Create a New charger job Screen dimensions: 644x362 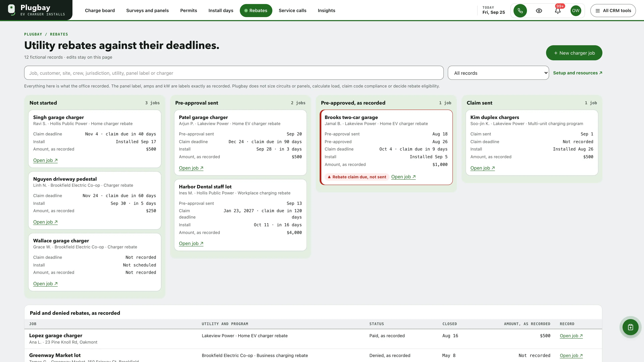coord(574,53)
